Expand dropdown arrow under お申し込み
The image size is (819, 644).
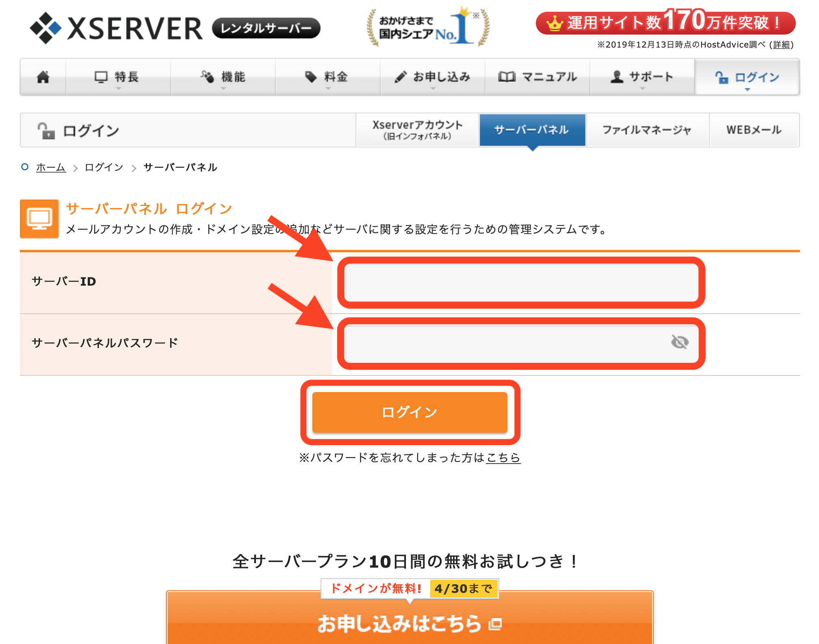point(433,89)
